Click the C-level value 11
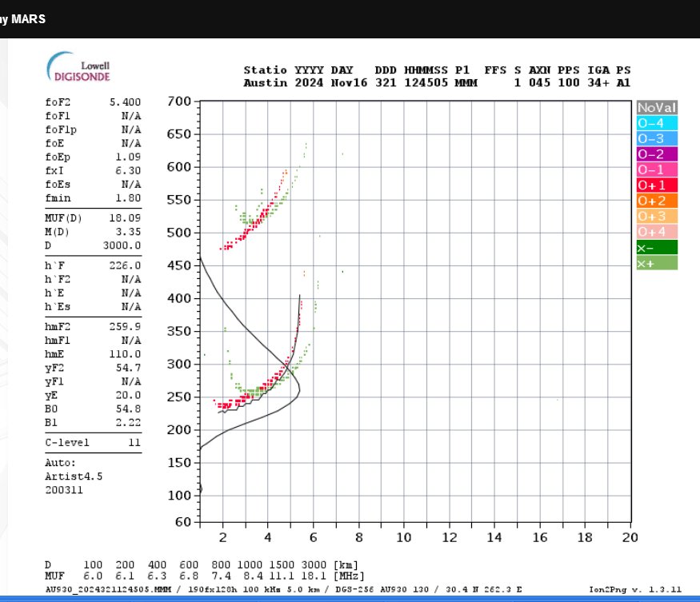The height and width of the screenshot is (602, 700). tap(133, 442)
